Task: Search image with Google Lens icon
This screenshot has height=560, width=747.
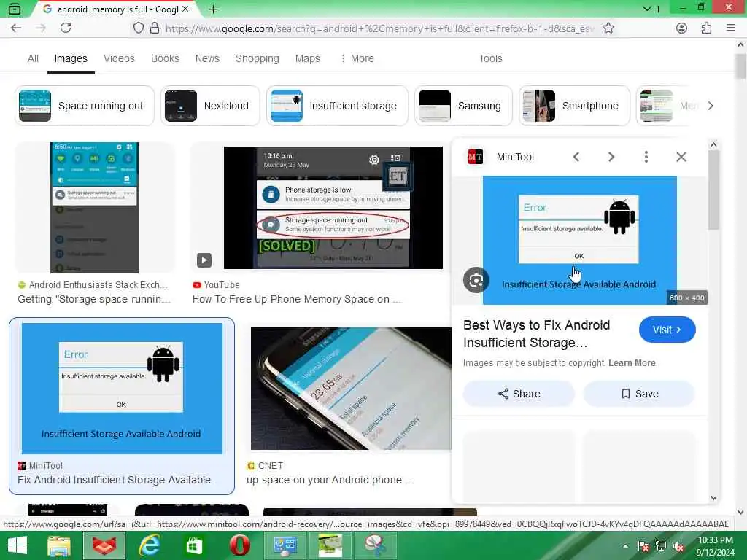Action: 476,281
